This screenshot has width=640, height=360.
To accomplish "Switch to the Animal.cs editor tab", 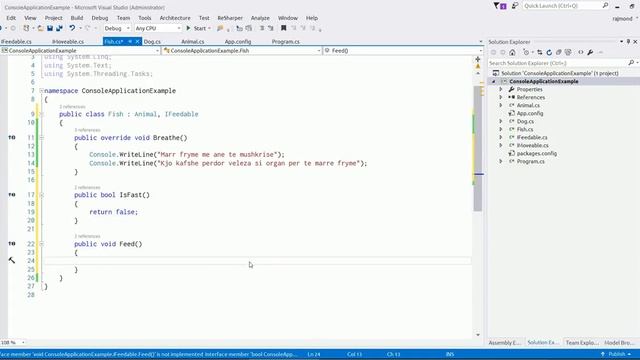I will [193, 42].
